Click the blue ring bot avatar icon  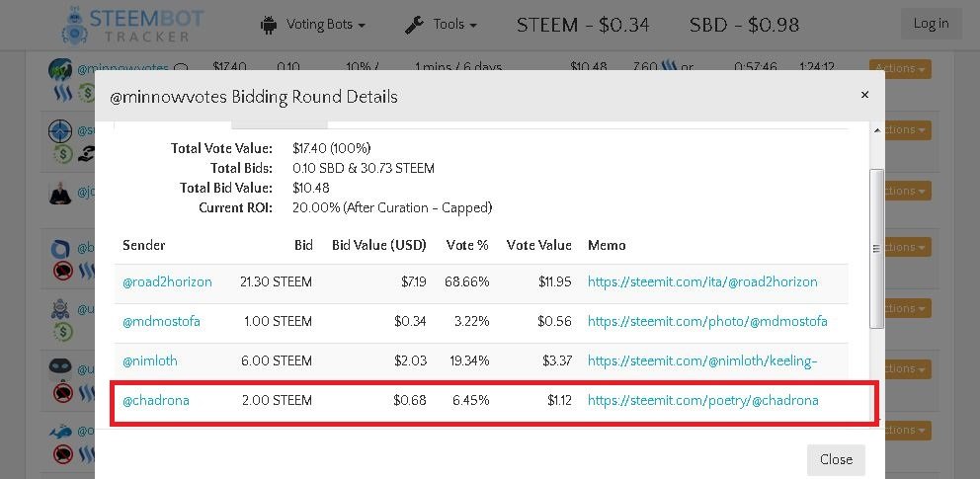(60, 249)
